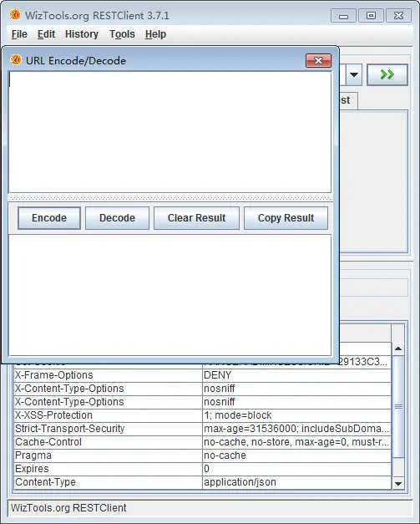Click the RESTClient app icon in the title bar
420x524 pixels.
[x=15, y=15]
